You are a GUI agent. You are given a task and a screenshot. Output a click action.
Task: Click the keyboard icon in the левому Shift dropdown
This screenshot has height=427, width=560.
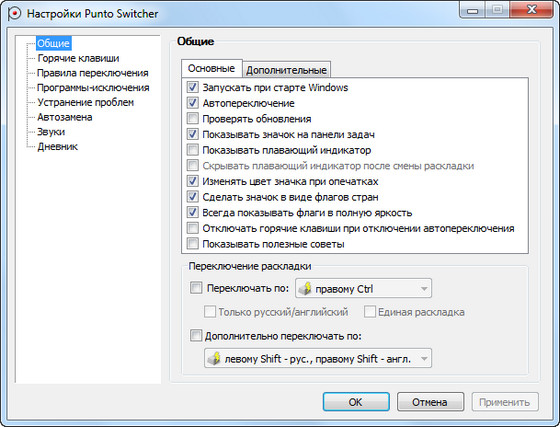click(215, 358)
